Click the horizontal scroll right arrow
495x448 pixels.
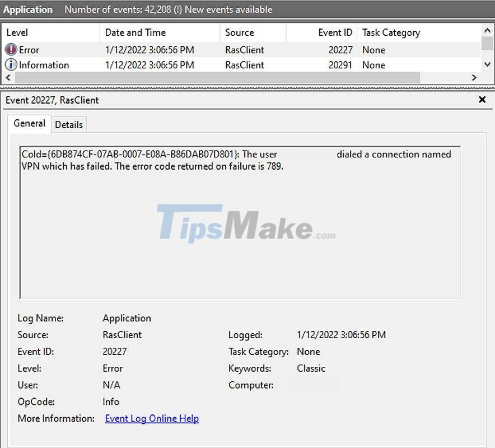click(x=474, y=77)
